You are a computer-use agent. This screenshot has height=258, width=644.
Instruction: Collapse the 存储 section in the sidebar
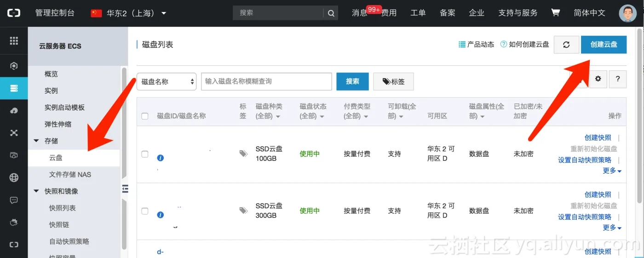pos(37,141)
